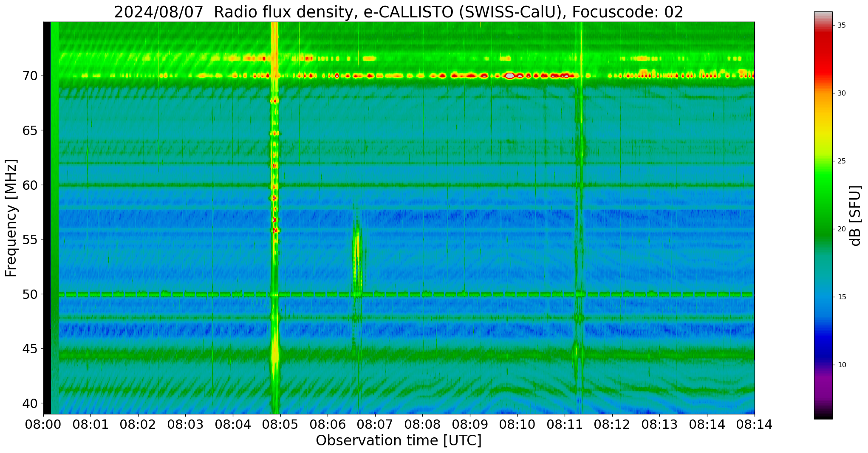Screen dimensions: 868x453
Task: Click the 08:01 time tick label
Action: [90, 424]
